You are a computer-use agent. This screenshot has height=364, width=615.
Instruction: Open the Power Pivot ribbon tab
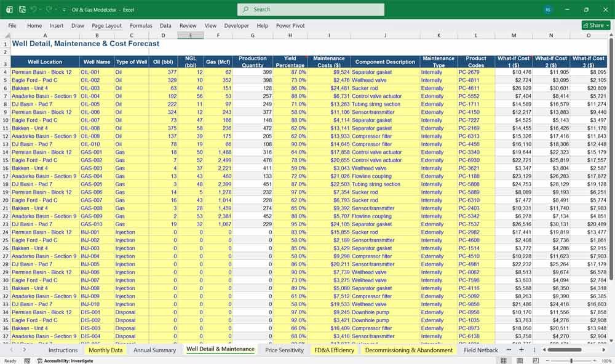[290, 25]
